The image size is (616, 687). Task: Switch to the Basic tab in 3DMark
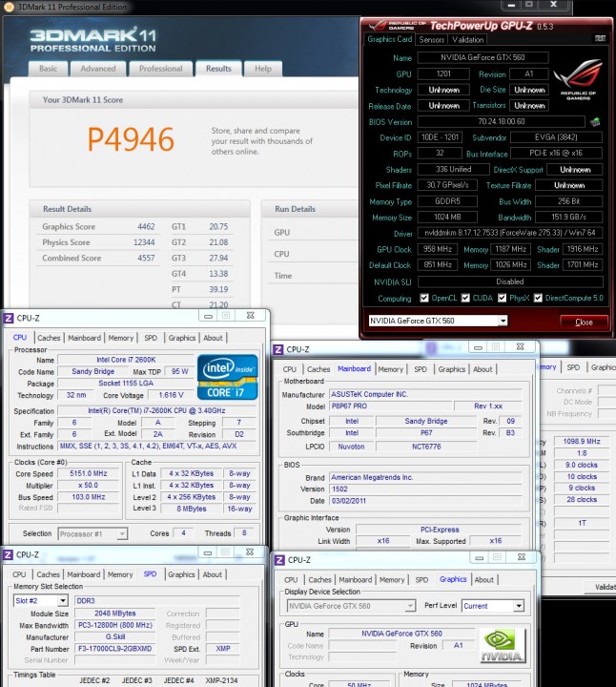49,69
